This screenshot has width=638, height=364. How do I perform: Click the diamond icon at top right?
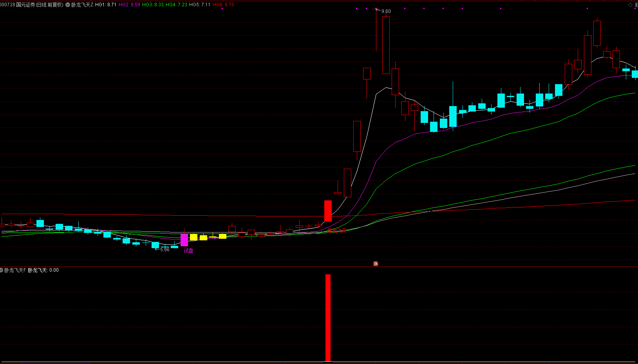pyautogui.click(x=630, y=5)
